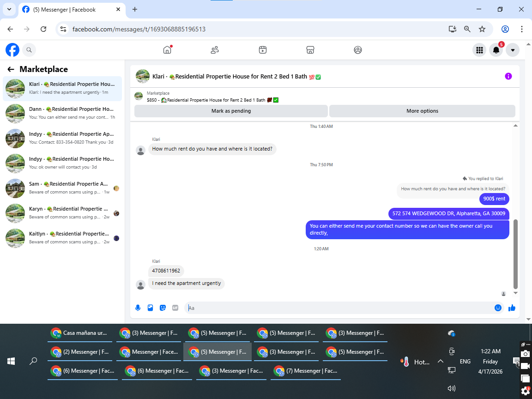Open conversation info purple icon
The width and height of the screenshot is (532, 399).
tap(508, 76)
